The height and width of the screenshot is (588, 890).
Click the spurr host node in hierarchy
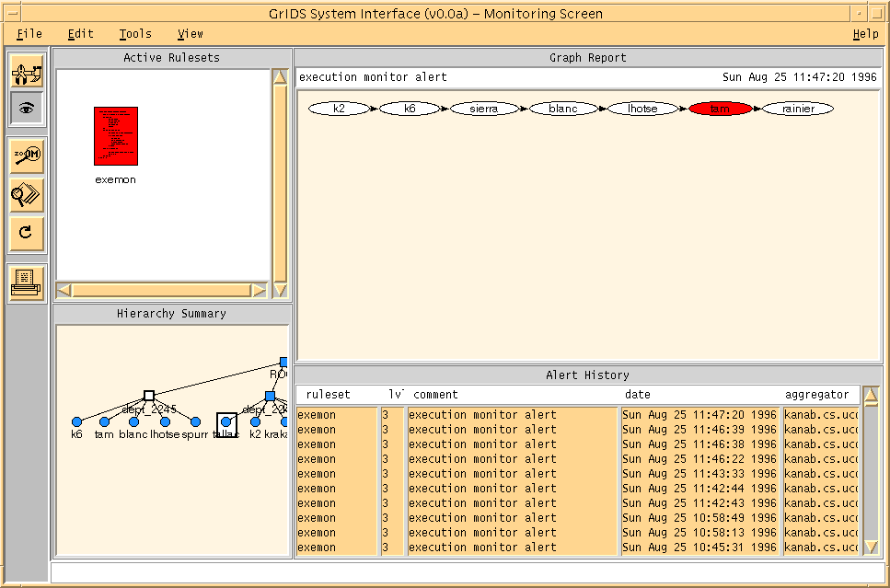coord(195,422)
